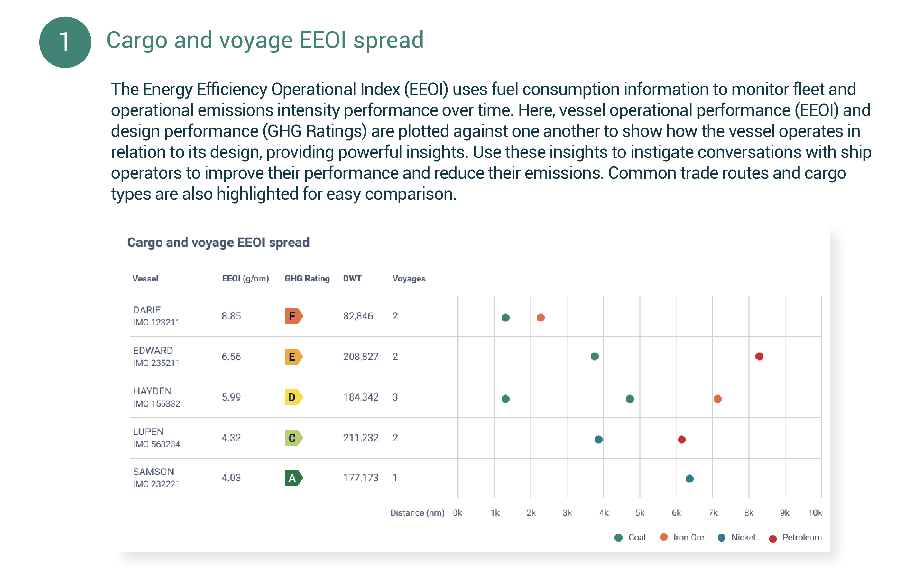Viewport: 924px width, 579px height.
Task: Sort by the EEOI (g/nm) column header
Action: [x=245, y=279]
